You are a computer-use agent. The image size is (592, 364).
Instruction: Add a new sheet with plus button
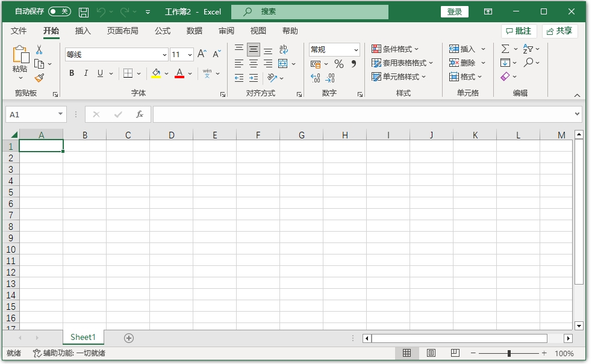click(x=129, y=338)
